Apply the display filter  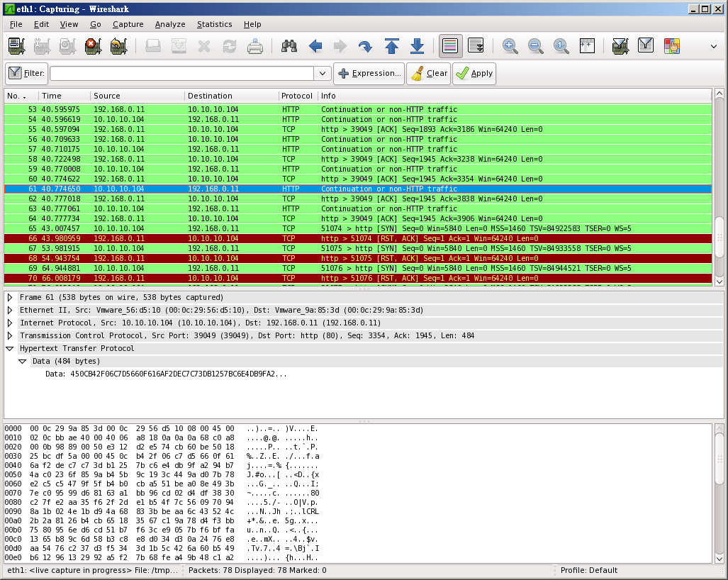(x=474, y=73)
